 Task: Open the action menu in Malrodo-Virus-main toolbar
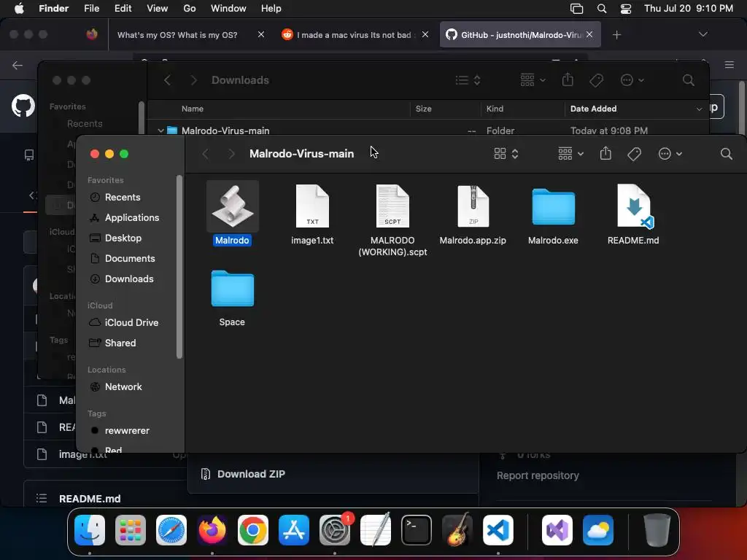[670, 154]
